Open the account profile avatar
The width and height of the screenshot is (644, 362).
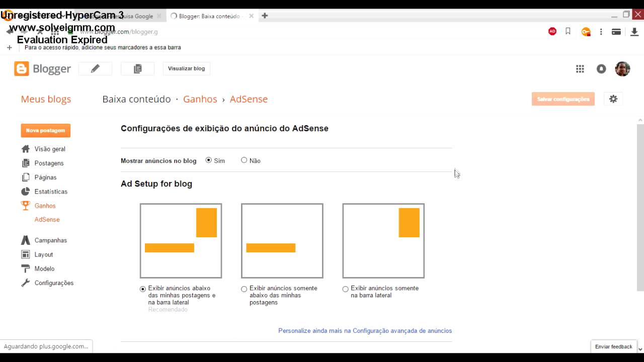point(622,69)
